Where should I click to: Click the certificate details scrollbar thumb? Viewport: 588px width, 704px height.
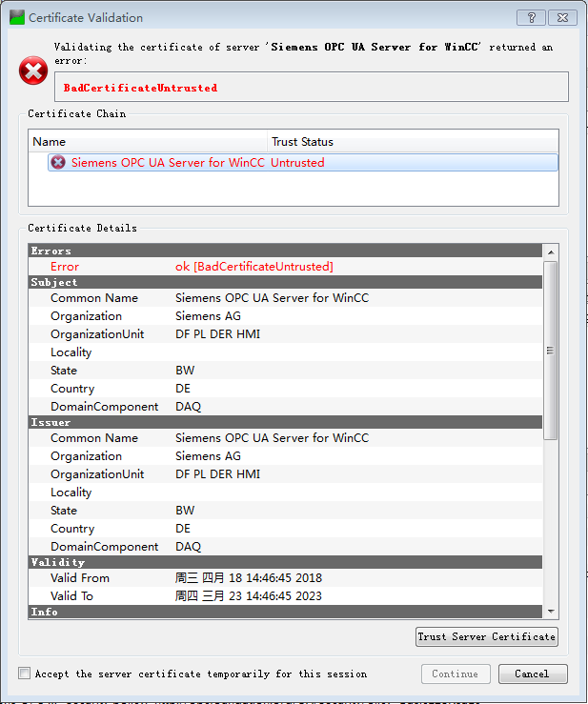[550, 349]
